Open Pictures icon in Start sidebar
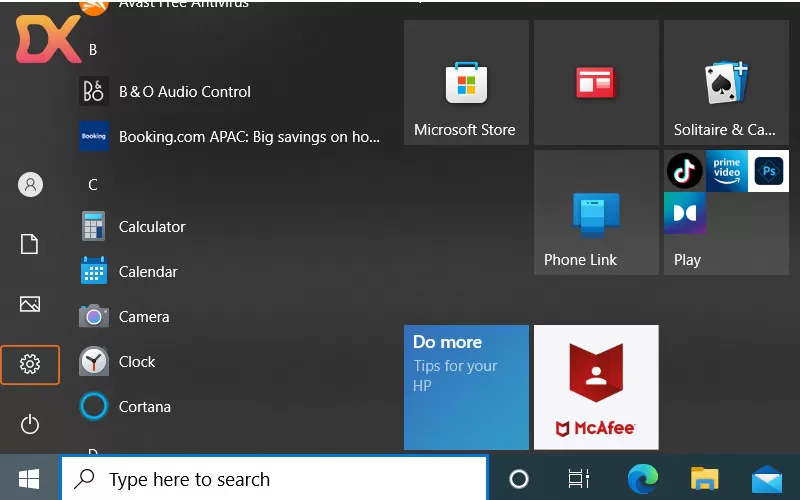The width and height of the screenshot is (800, 500). 30,304
